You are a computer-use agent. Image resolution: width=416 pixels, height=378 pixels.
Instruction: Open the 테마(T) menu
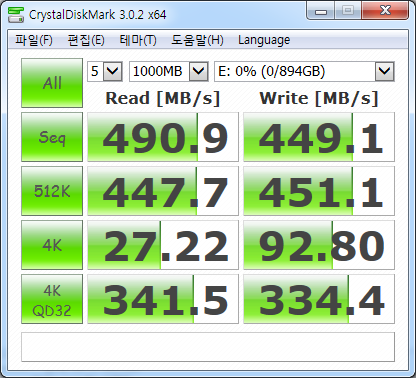click(x=138, y=40)
